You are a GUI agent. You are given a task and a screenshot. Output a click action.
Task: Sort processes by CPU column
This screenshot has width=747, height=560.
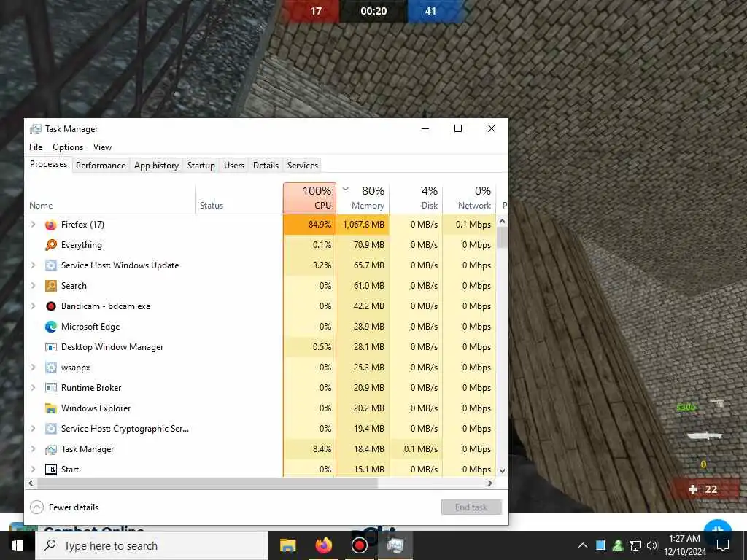[x=309, y=198]
